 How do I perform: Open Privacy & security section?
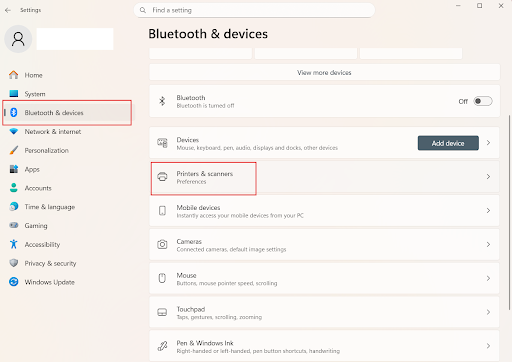click(x=67, y=263)
